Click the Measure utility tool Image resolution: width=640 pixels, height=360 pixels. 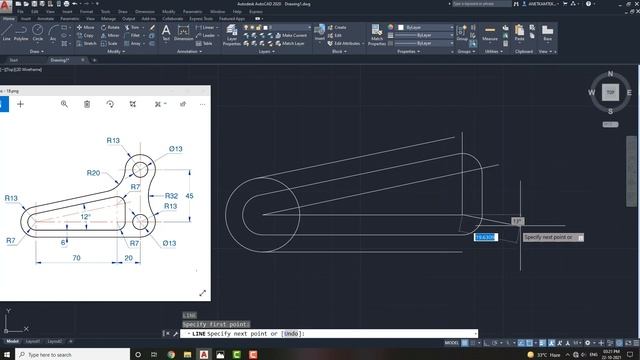490,33
